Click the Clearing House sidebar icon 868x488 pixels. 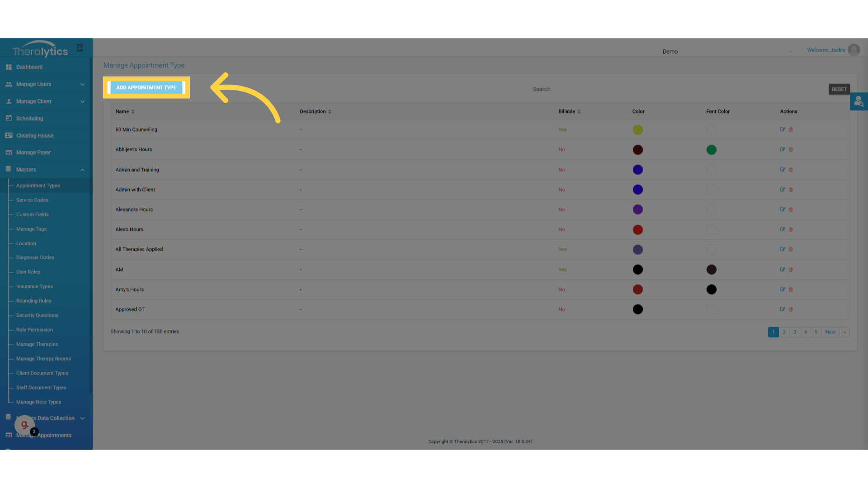click(9, 136)
